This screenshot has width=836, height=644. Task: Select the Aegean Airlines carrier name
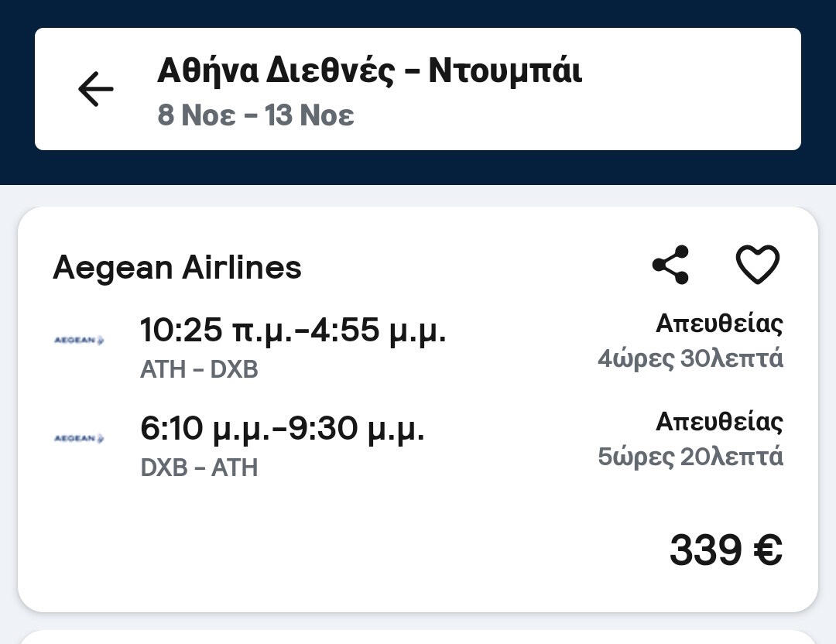click(177, 268)
